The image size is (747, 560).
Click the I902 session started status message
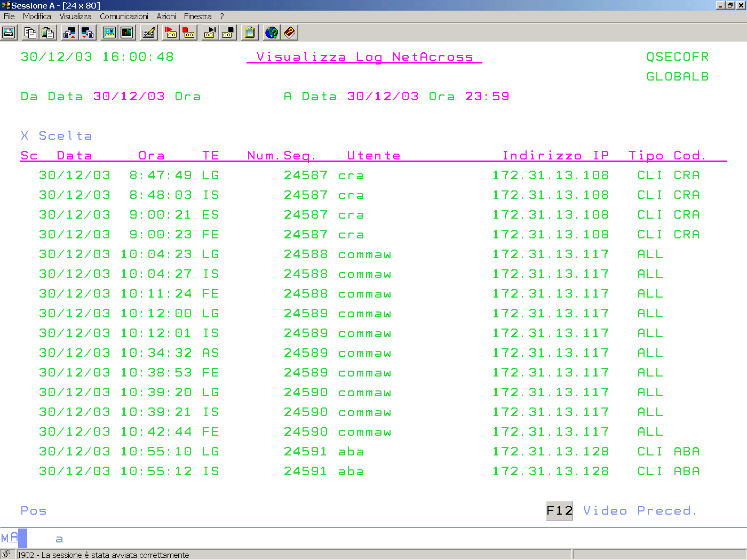pyautogui.click(x=104, y=555)
